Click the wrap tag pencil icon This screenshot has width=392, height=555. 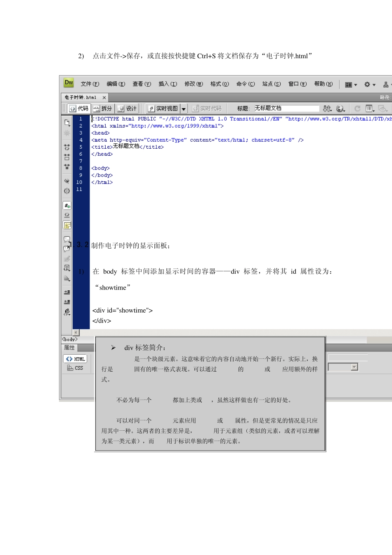(67, 259)
